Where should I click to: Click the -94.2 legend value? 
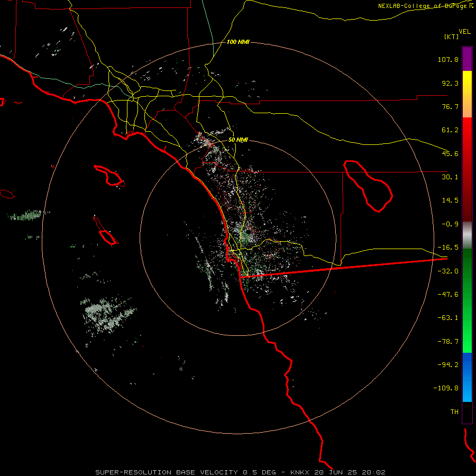pos(448,364)
